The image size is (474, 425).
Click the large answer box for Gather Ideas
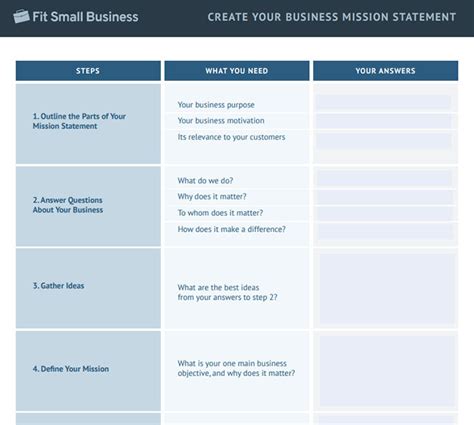pyautogui.click(x=387, y=289)
